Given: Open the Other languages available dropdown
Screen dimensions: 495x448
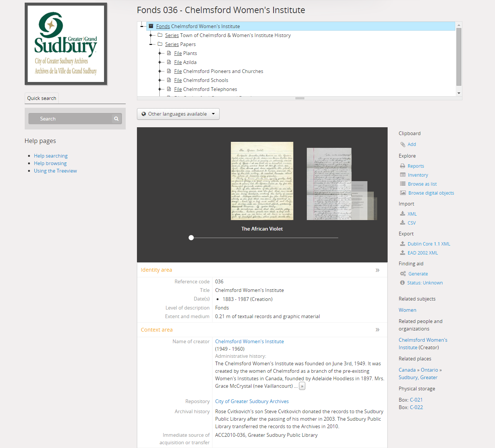Looking at the screenshot, I should click(178, 114).
